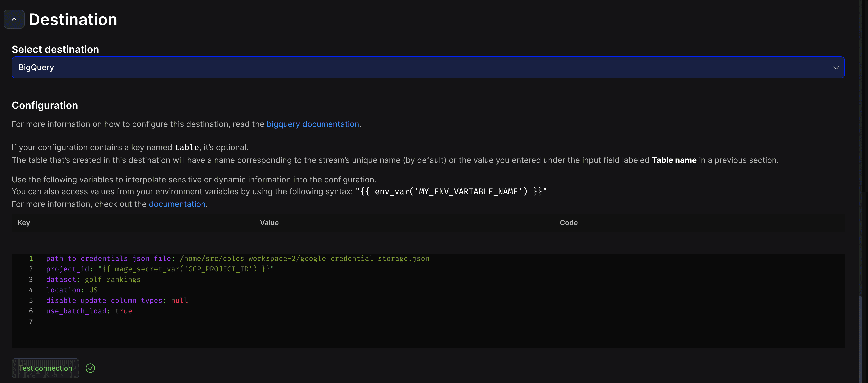Click the vertical page scrollbar thumb
Screen dimensions: 868x383
pyautogui.click(x=860, y=339)
